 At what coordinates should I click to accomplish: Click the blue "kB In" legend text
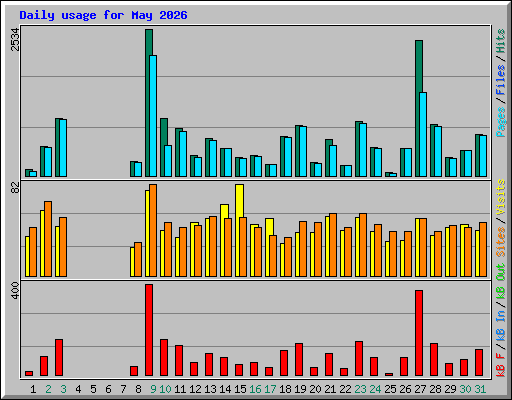(501, 325)
